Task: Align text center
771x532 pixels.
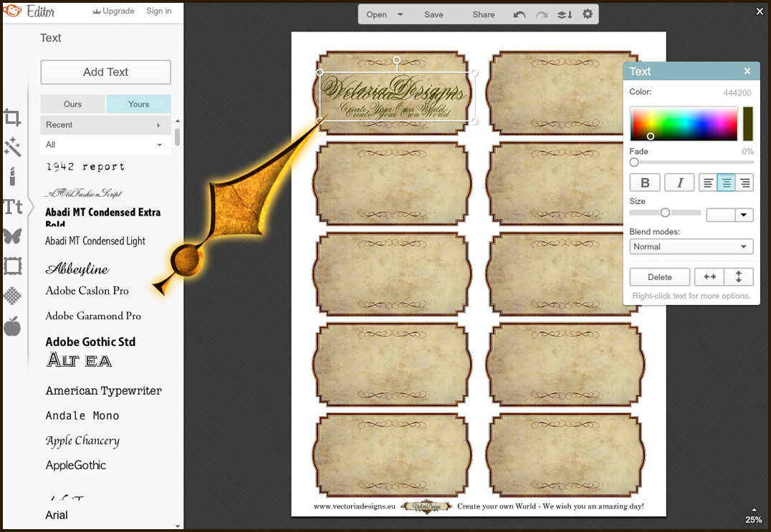Action: click(x=727, y=183)
